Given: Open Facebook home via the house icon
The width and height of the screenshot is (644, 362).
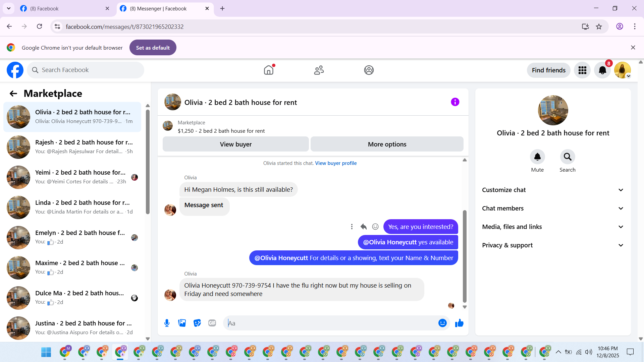Looking at the screenshot, I should pos(269,70).
